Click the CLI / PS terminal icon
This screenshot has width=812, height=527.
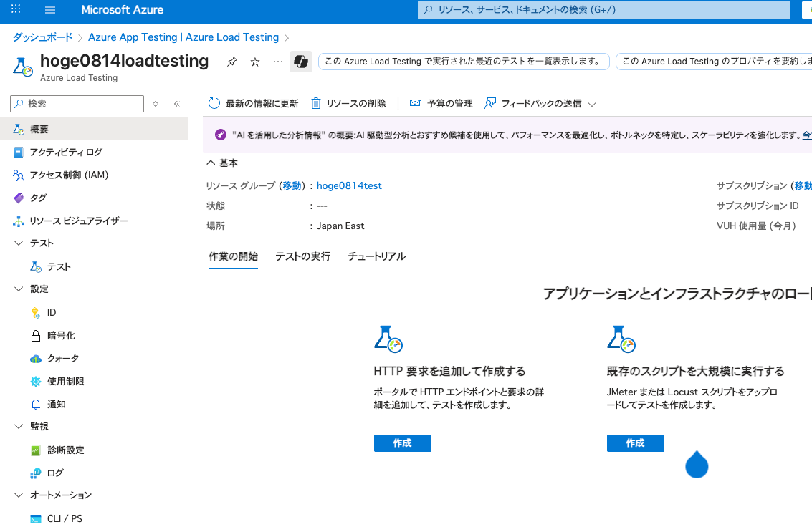[36, 518]
